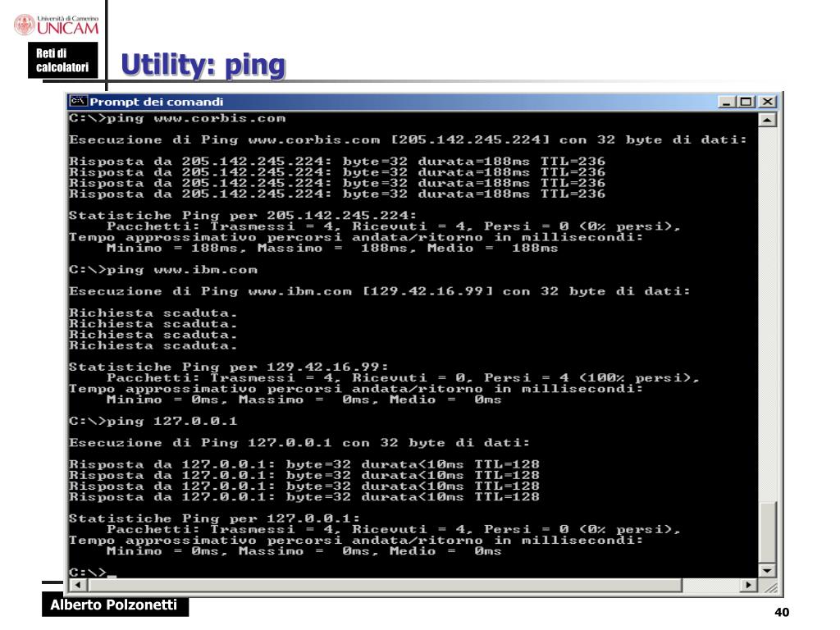Viewport: 840px width, 630px height.
Task: Click the slide page number 40
Action: 782,612
